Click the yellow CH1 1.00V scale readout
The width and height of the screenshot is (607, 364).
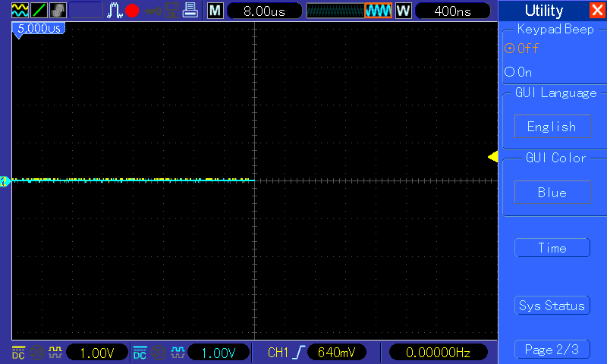pyautogui.click(x=97, y=353)
